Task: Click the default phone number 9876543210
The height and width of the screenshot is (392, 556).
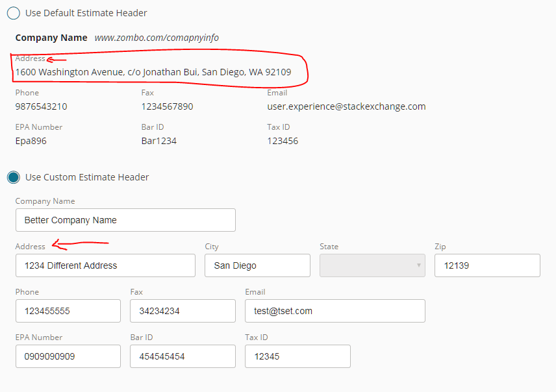Action: [41, 106]
